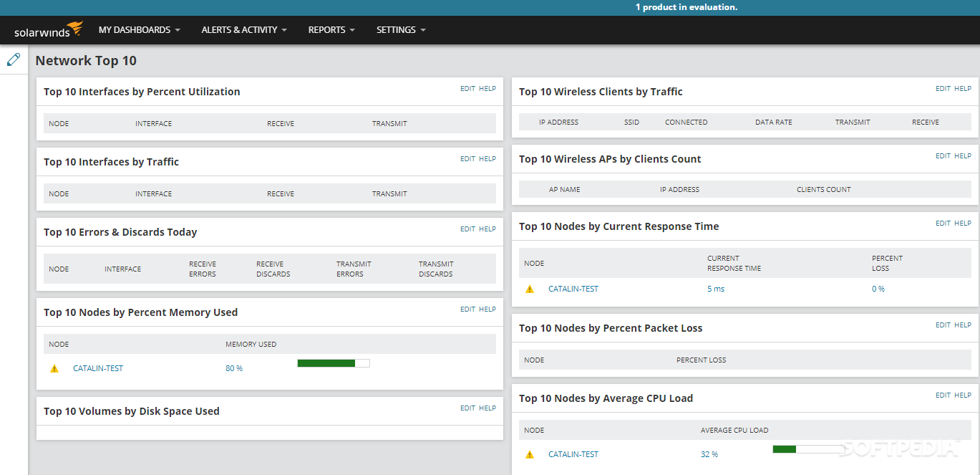
Task: Open Help for Errors & Discards Today
Action: [487, 229]
